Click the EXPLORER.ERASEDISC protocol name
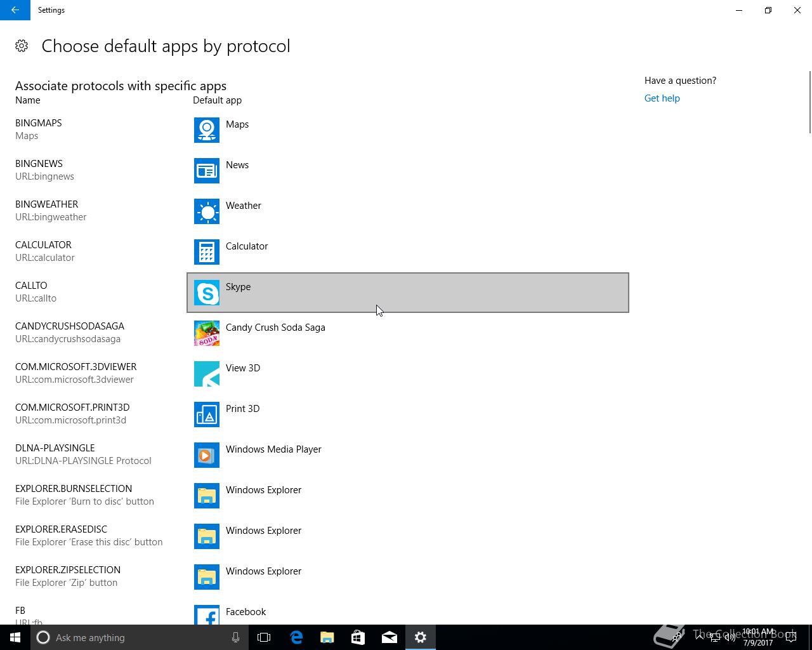The width and height of the screenshot is (812, 650). [61, 529]
